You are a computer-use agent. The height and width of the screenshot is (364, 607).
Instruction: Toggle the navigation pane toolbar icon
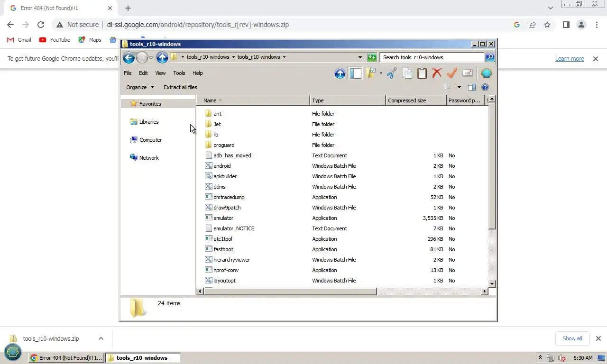coord(355,73)
